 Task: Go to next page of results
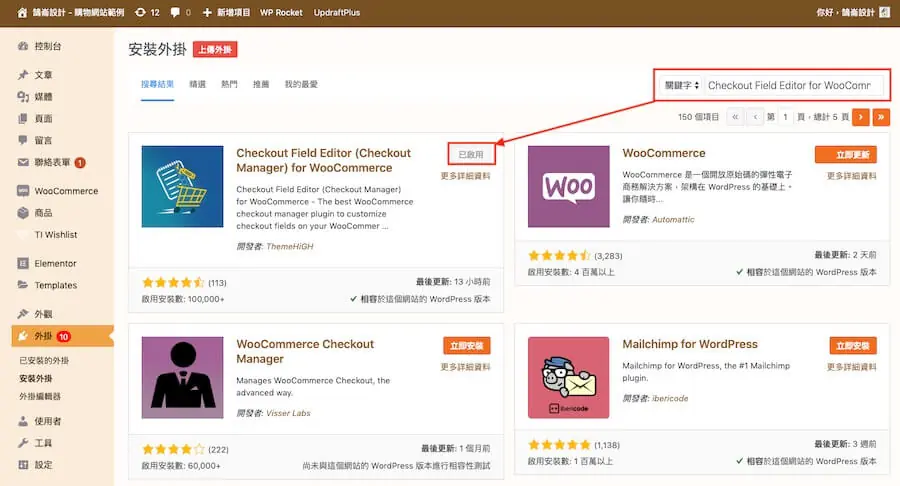point(860,117)
